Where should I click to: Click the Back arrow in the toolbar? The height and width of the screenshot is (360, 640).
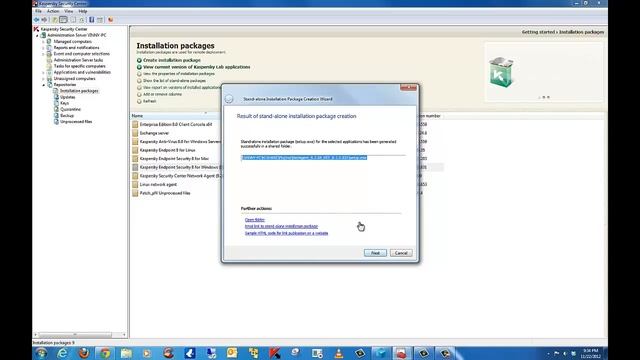pyautogui.click(x=37, y=20)
